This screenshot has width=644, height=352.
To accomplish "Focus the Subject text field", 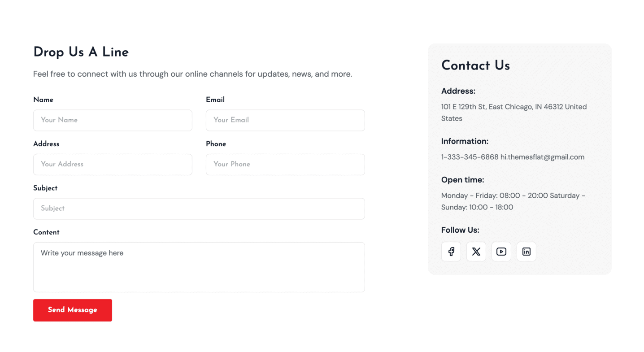I will (199, 209).
